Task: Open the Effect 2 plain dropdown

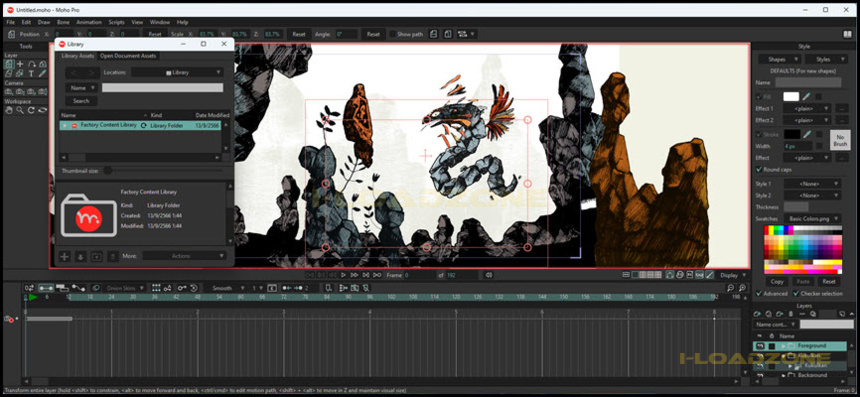Action: 807,120
